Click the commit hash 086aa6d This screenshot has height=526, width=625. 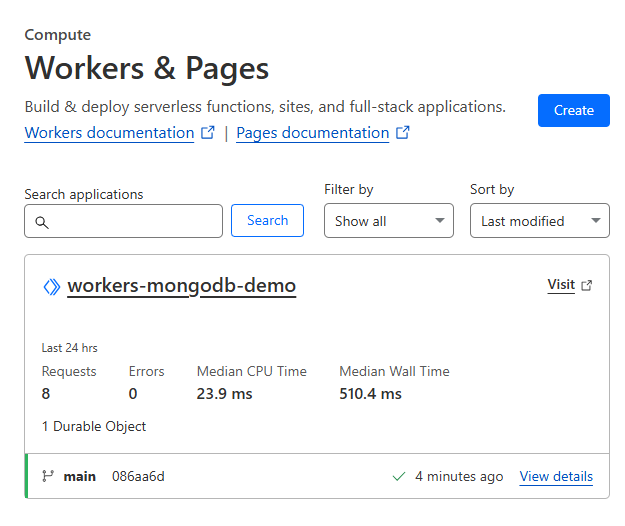(138, 476)
